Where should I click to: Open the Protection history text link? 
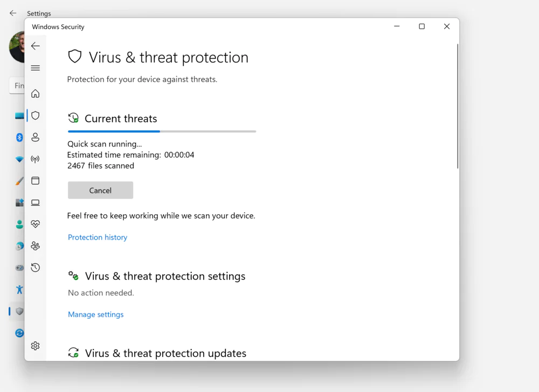(x=98, y=237)
